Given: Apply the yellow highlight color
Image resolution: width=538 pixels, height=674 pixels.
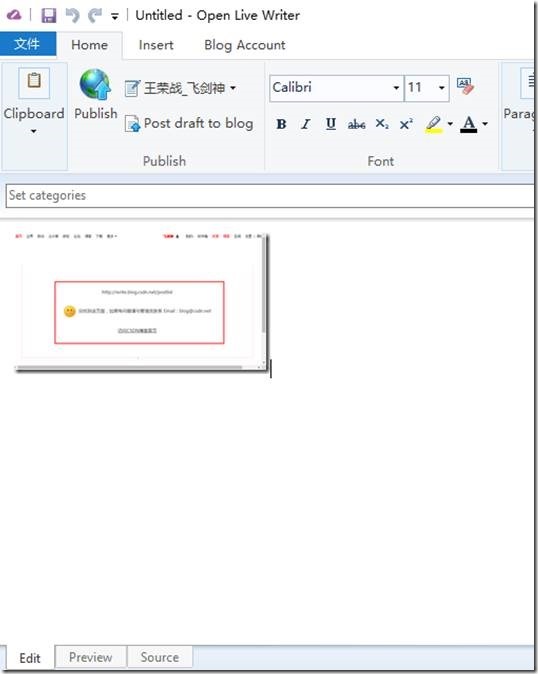Looking at the screenshot, I should (434, 124).
